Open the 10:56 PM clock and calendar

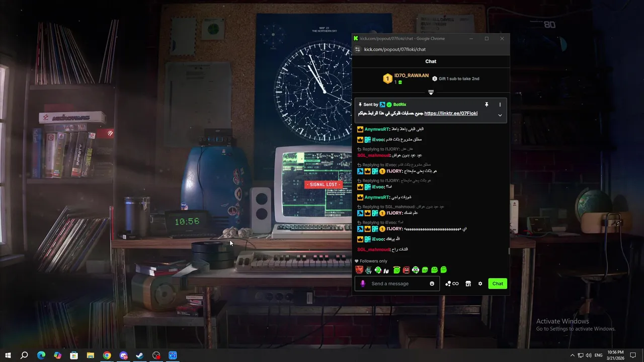615,355
